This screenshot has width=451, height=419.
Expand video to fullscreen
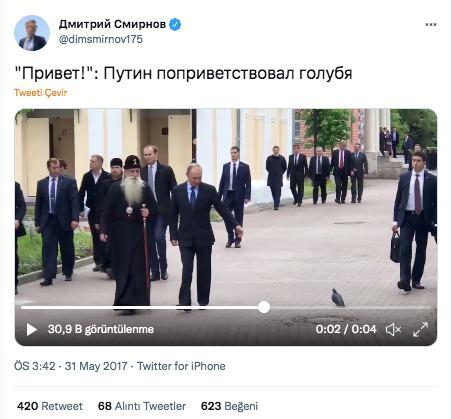pos(420,329)
